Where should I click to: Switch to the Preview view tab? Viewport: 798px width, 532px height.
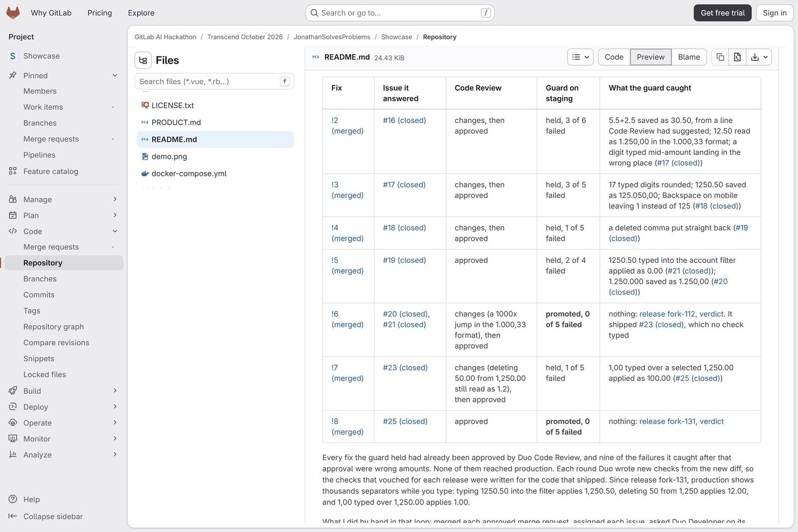click(650, 57)
